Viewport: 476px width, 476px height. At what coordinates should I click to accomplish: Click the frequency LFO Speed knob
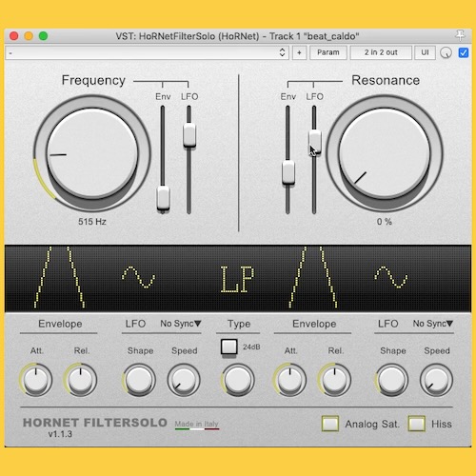click(x=184, y=380)
